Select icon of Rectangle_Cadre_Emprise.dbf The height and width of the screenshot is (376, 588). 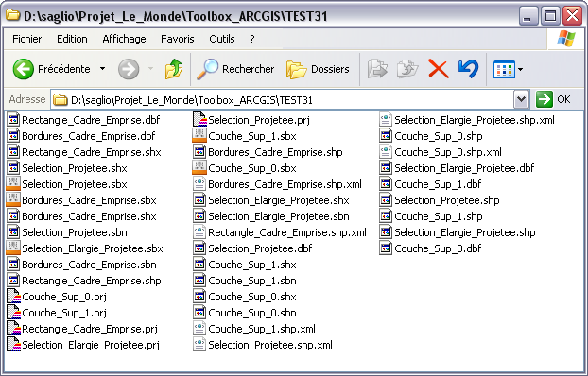(x=13, y=120)
